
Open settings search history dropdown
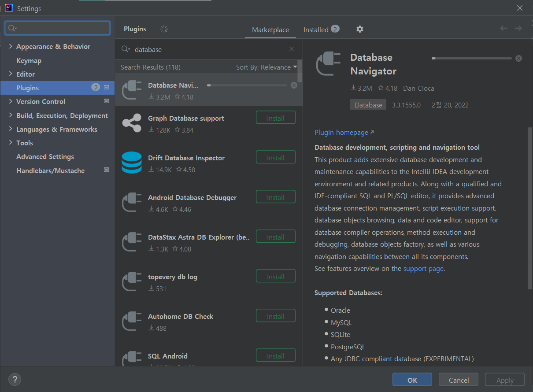click(12, 28)
